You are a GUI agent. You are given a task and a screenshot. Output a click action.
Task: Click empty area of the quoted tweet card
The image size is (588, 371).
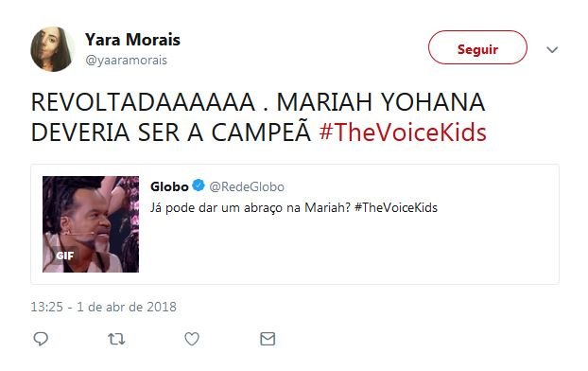coord(349,252)
